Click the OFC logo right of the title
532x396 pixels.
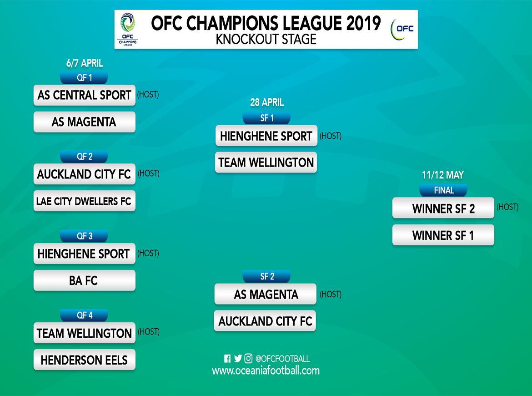[402, 29]
